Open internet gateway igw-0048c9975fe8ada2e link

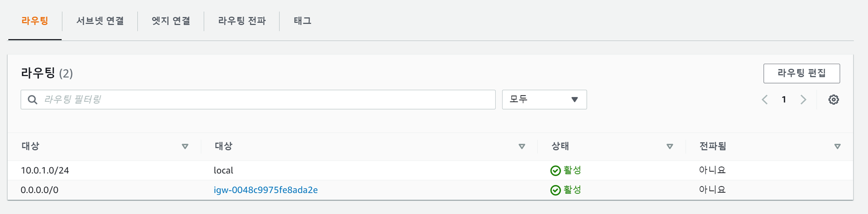tap(266, 190)
